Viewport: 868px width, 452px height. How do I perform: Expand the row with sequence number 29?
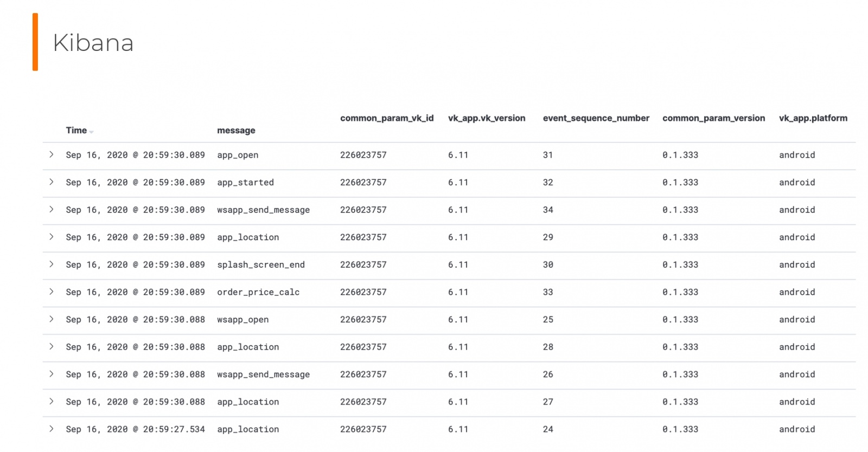[52, 237]
